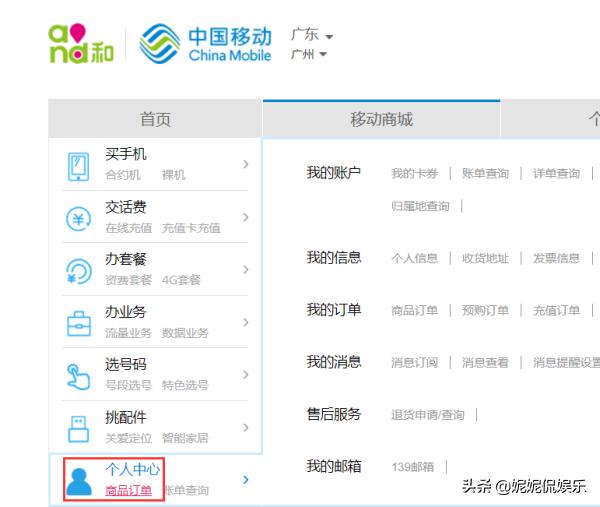The image size is (600, 507).
Task: Click the 在线充值 sub-link
Action: 129,228
